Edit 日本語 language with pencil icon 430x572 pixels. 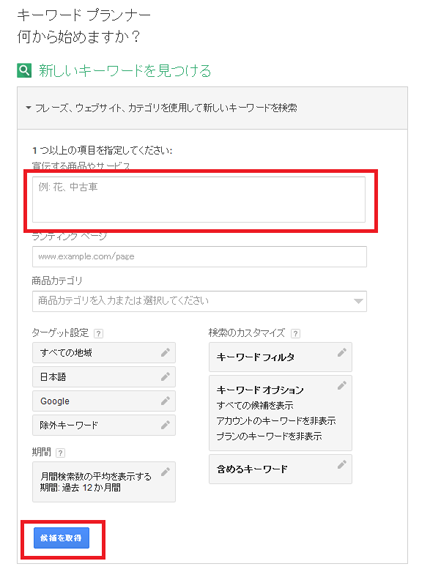pyautogui.click(x=165, y=376)
